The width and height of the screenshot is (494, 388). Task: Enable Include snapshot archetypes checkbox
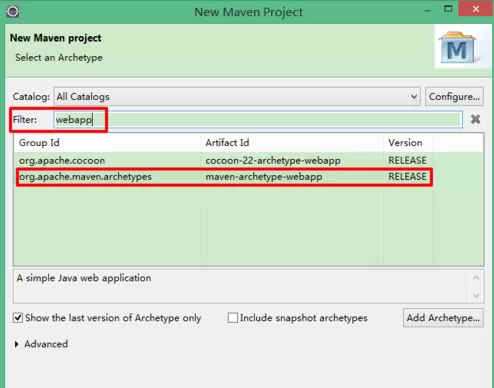tap(233, 318)
